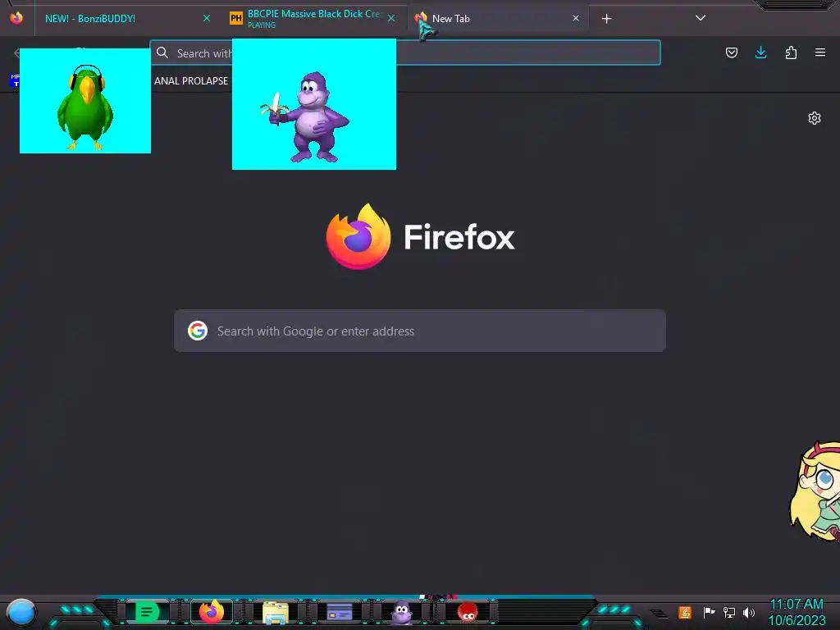
Task: Open the Start orb on the taskbar
Action: (x=21, y=612)
